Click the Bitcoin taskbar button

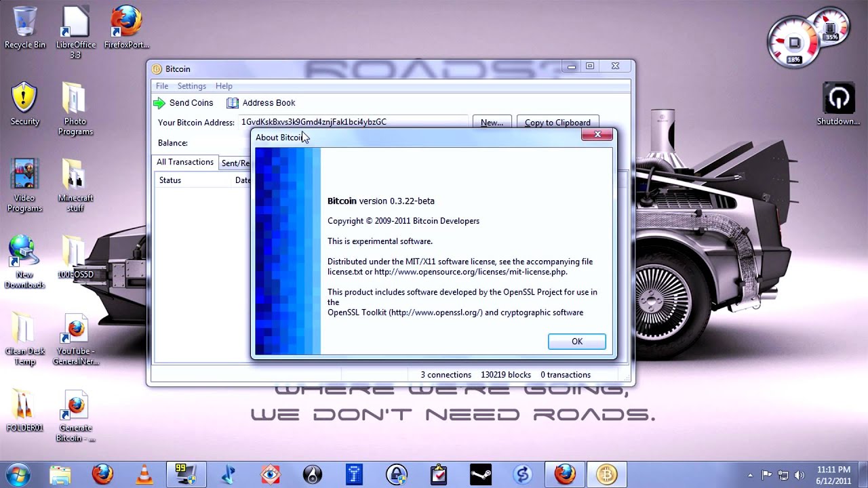tap(606, 474)
